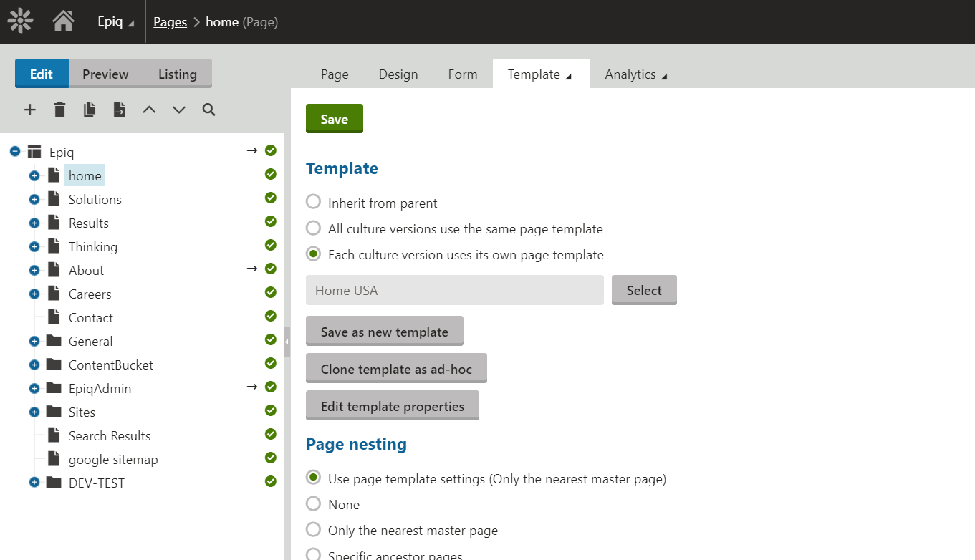Delete the selected page via trash icon
This screenshot has height=560, width=975.
coord(59,110)
